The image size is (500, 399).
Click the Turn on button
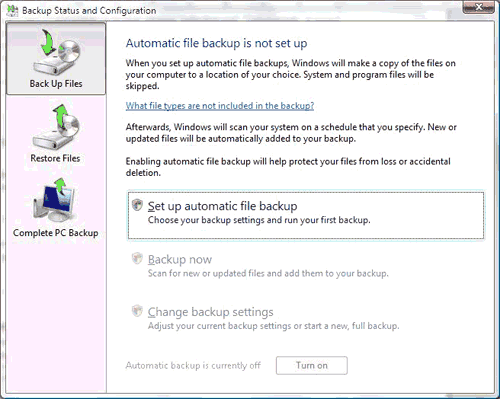312,365
